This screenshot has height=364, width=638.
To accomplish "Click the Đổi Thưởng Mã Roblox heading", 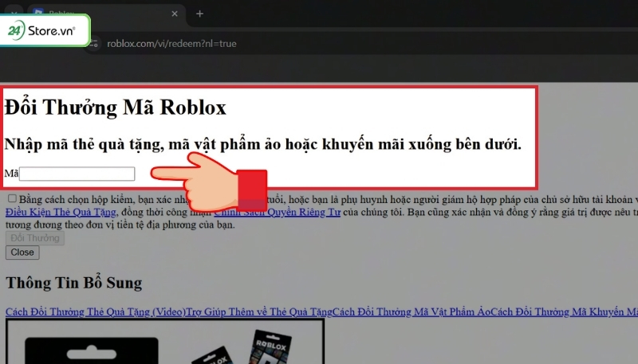I will (116, 108).
